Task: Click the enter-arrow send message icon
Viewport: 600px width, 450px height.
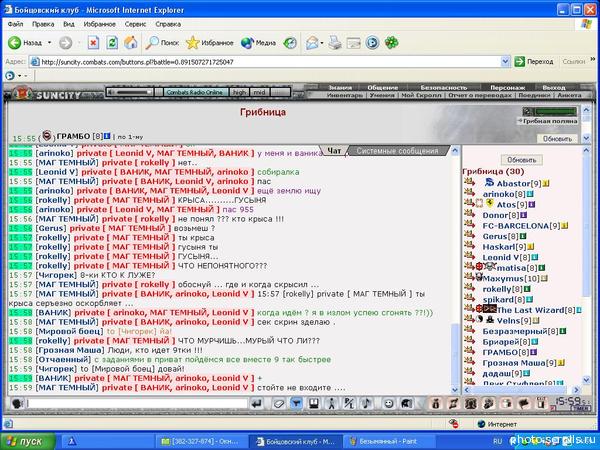Action: (x=257, y=403)
